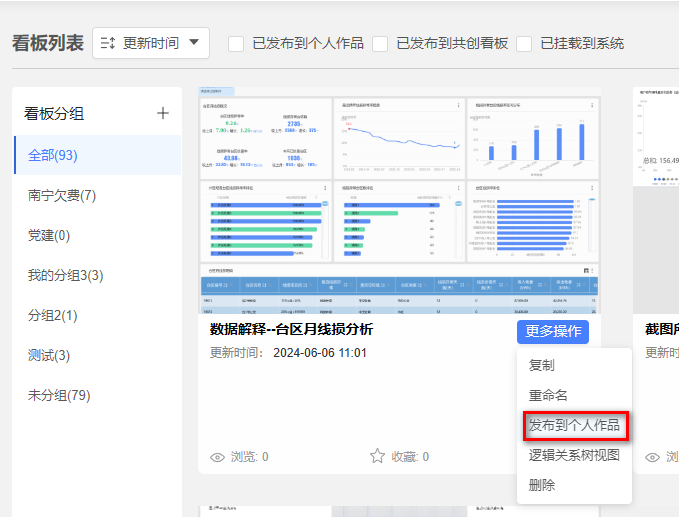Click the 数据解释--台区月线损分析 title
Screen dimensions: 679x517
pyautogui.click(x=292, y=329)
